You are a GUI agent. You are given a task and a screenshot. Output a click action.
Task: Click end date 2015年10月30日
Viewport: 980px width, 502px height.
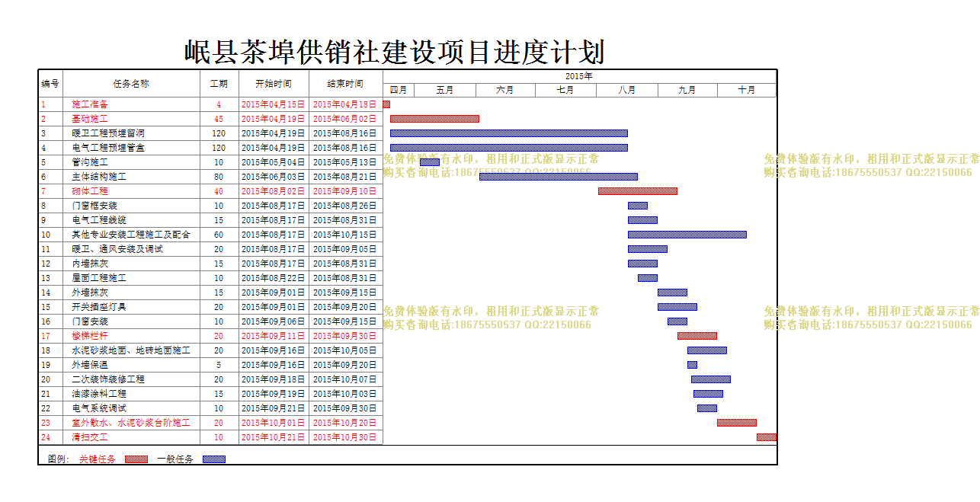[x=345, y=437]
